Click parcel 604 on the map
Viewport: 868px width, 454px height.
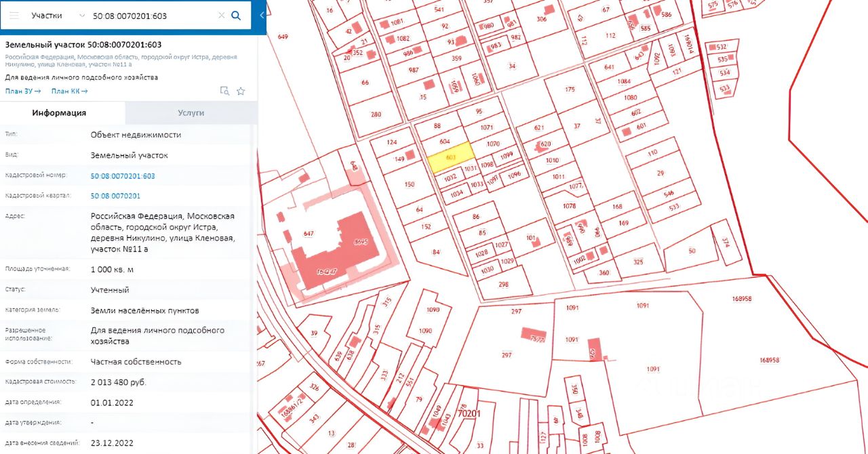[444, 140]
